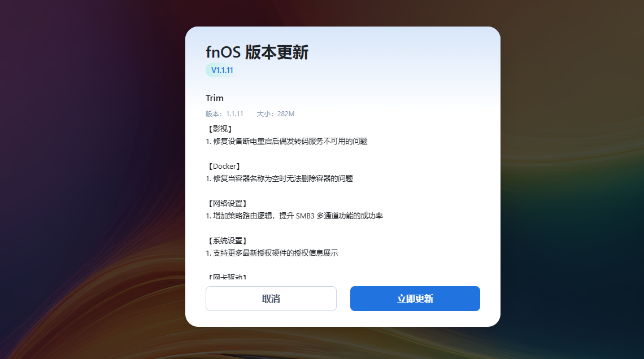Click the 立即更新 (Update Now) button
This screenshot has height=359, width=644.
click(x=415, y=299)
